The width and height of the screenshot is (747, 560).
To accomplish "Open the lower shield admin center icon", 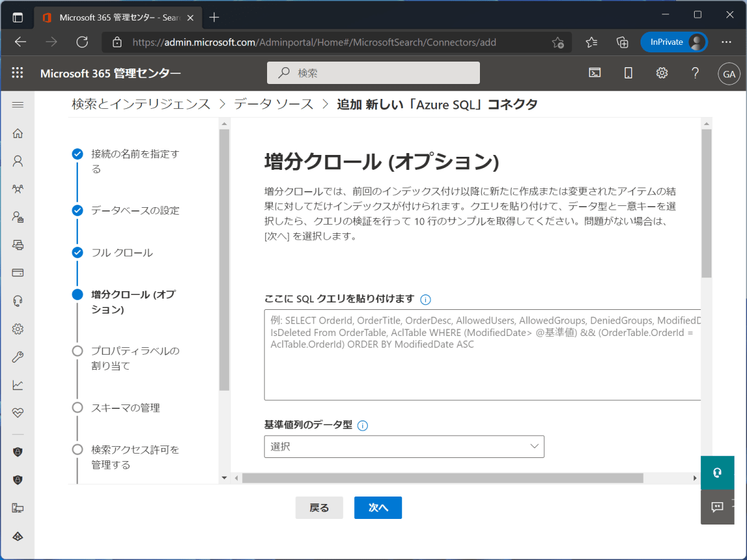I will click(x=17, y=480).
